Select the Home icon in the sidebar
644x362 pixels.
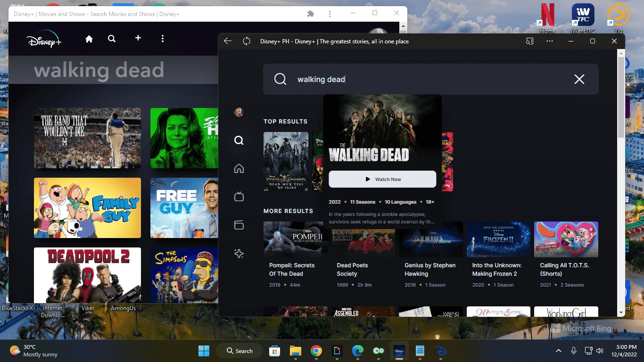coord(239,169)
